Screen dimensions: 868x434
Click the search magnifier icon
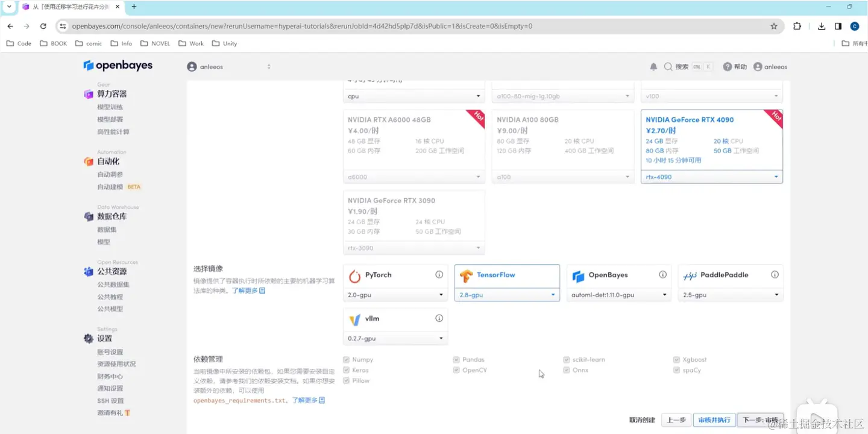[x=668, y=67]
